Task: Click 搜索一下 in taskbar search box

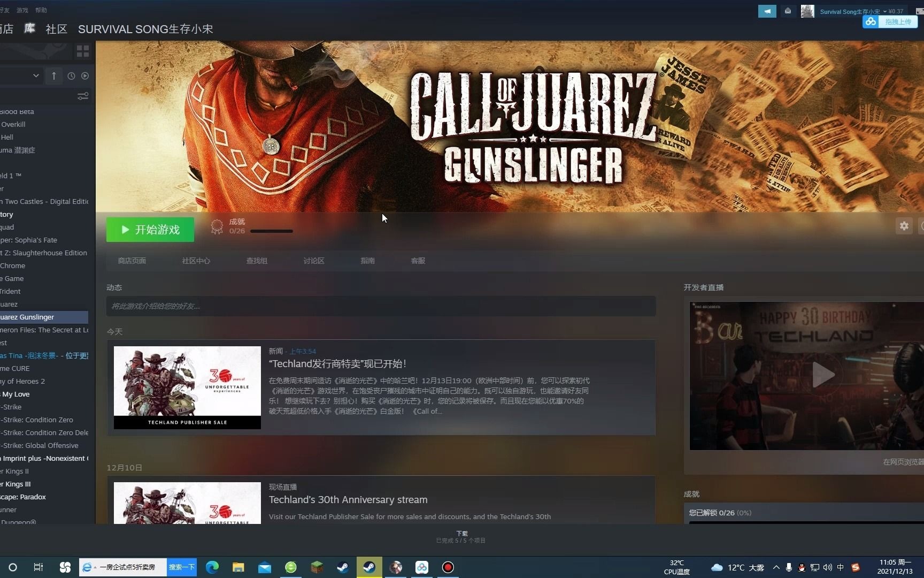Action: click(x=182, y=567)
